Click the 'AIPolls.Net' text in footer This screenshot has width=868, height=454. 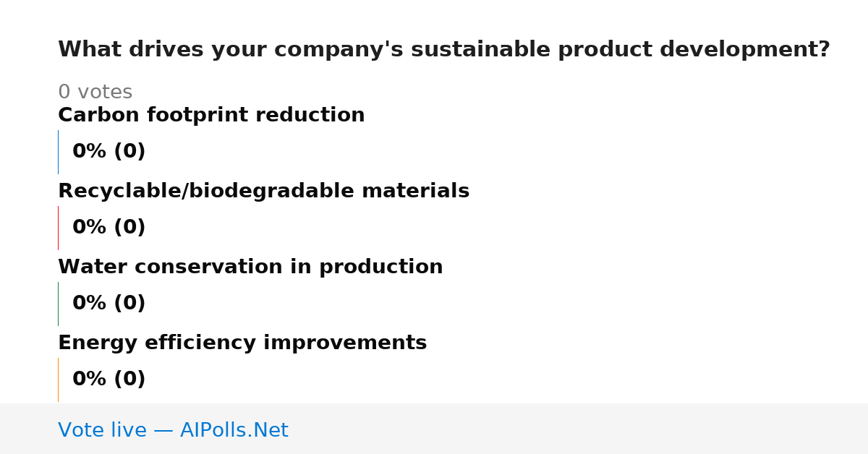tap(234, 430)
